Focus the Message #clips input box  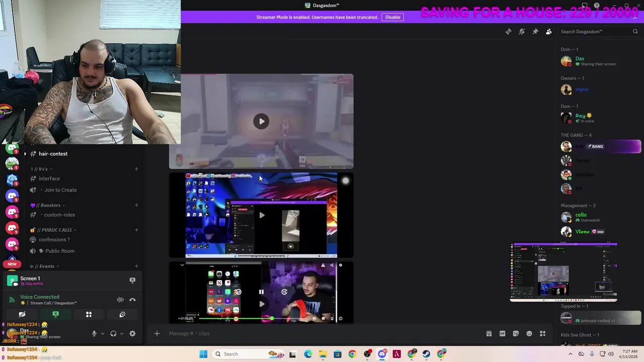click(x=322, y=333)
